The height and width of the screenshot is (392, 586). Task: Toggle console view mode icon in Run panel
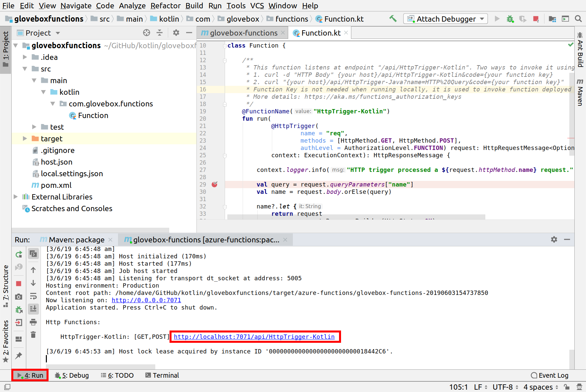(33, 254)
